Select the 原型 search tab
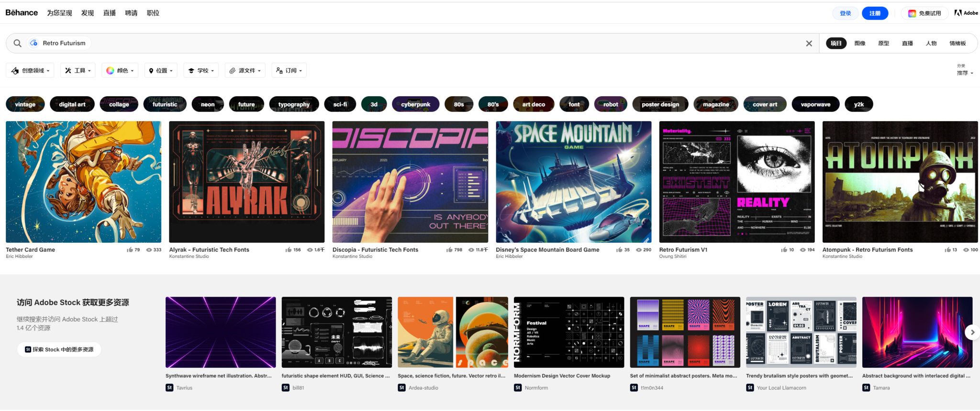This screenshot has height=411, width=980. [883, 43]
